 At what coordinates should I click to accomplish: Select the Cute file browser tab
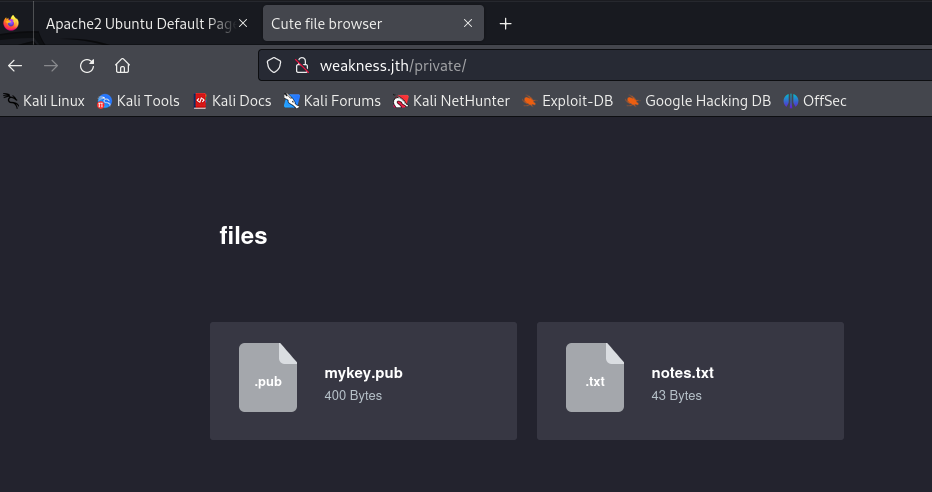click(360, 23)
